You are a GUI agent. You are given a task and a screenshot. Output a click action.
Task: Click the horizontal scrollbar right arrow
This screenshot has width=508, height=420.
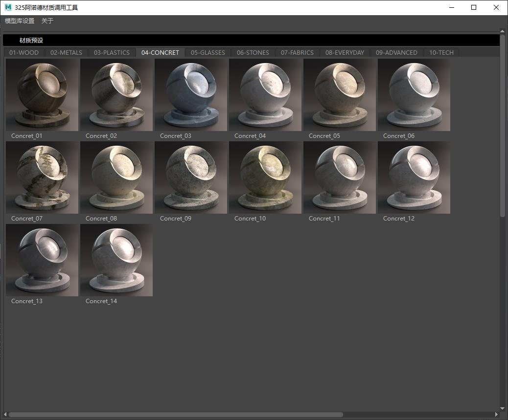pyautogui.click(x=496, y=415)
